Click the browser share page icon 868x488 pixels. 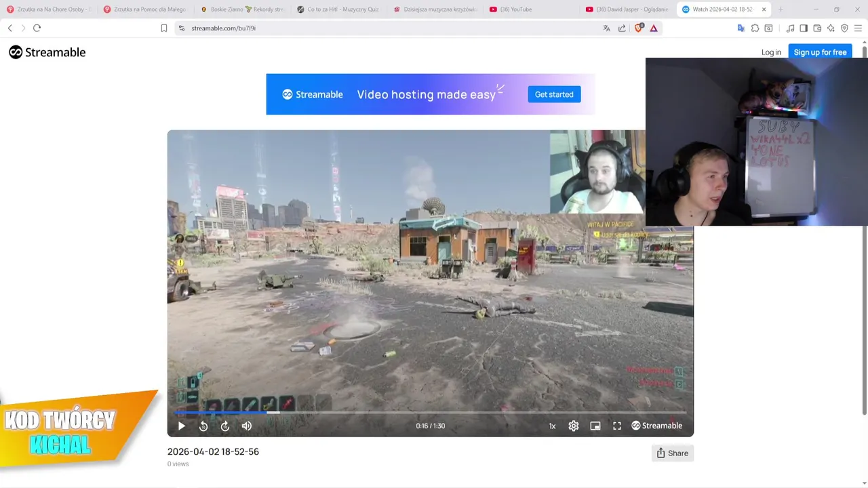click(622, 28)
